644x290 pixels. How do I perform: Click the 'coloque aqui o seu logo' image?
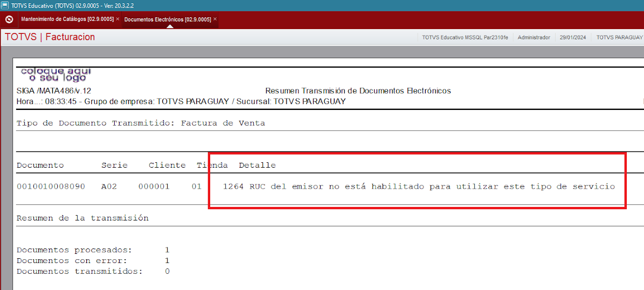coord(56,75)
